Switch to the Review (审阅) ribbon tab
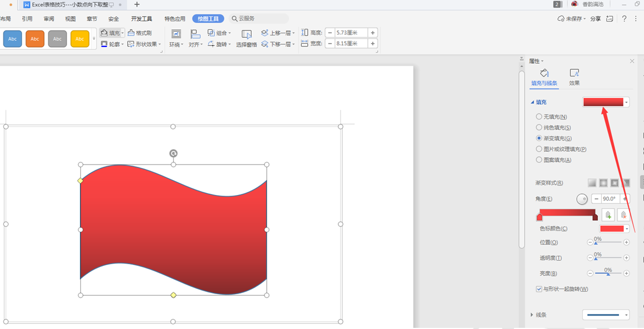 [x=49, y=19]
